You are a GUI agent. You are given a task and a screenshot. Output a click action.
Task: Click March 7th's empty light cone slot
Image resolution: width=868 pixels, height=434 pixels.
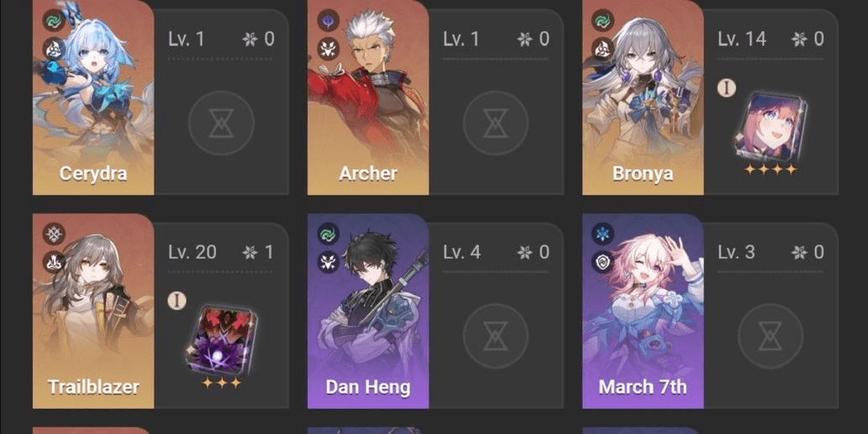(x=771, y=336)
